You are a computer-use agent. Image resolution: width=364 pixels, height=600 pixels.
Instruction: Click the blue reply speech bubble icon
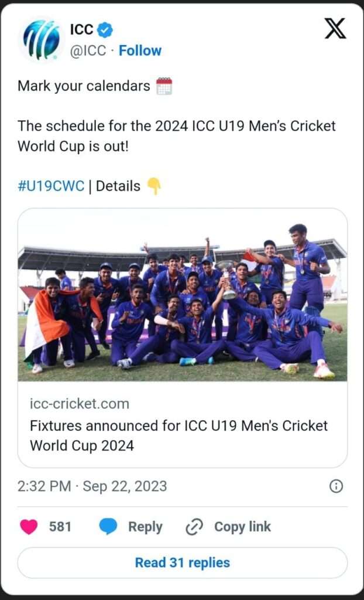(108, 527)
